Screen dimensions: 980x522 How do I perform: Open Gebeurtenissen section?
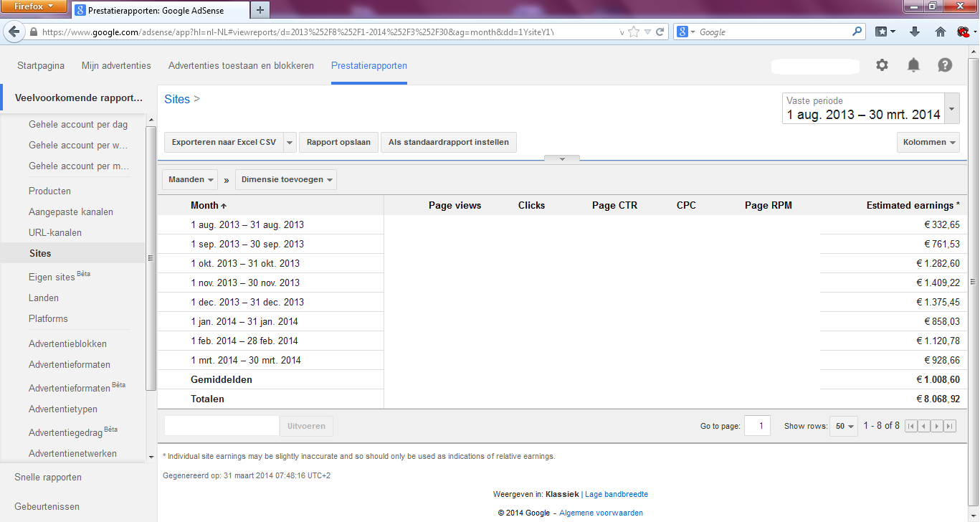(x=47, y=506)
